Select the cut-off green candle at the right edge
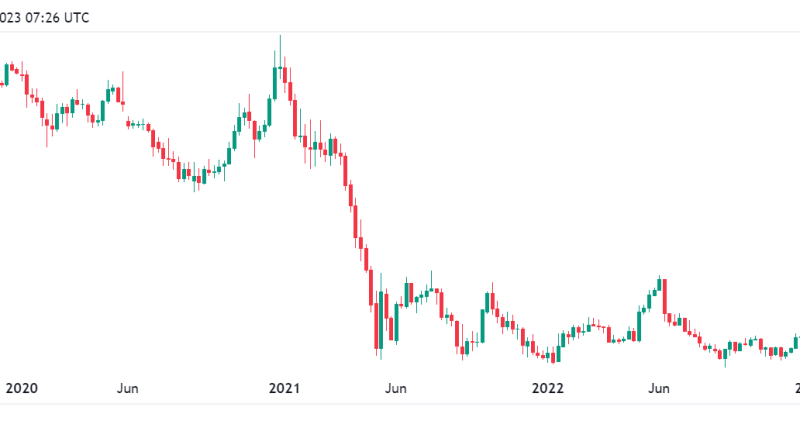The image size is (800, 445). coord(796,341)
